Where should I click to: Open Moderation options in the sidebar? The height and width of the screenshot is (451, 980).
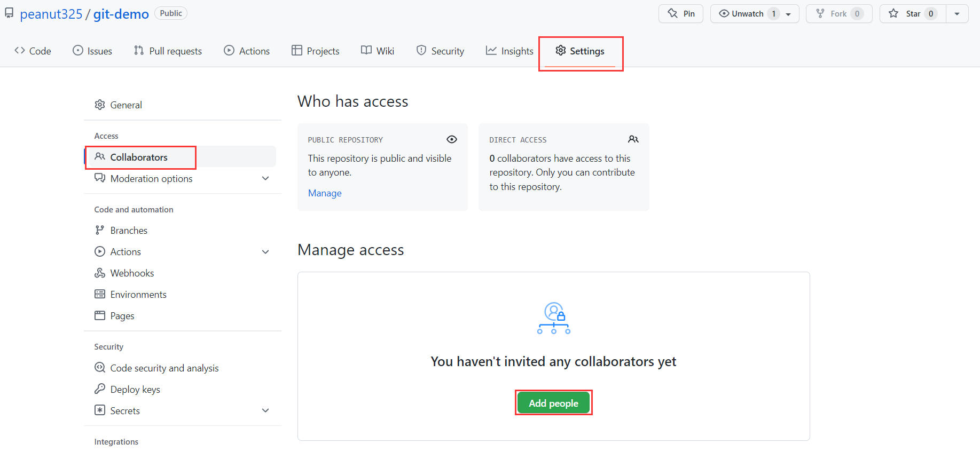point(180,178)
